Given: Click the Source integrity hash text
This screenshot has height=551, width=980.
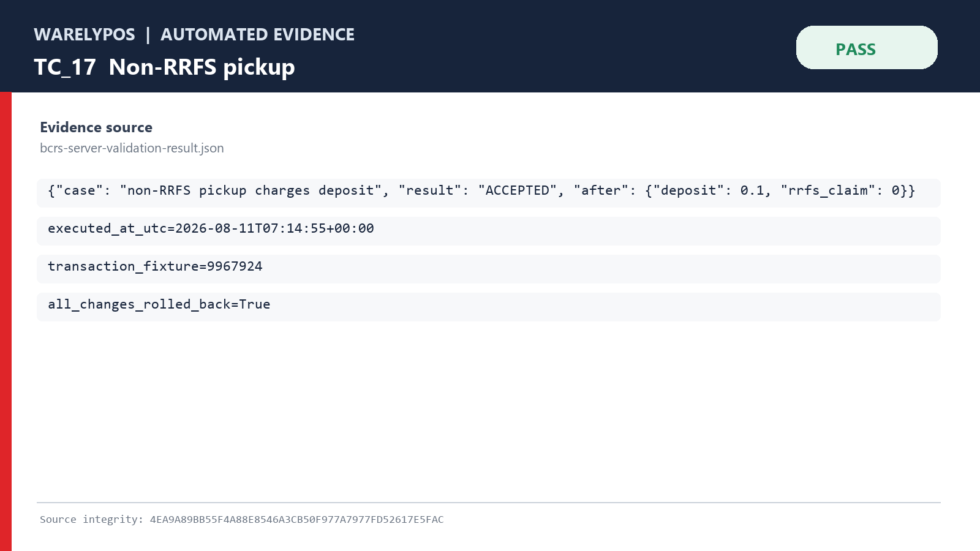Looking at the screenshot, I should click(242, 519).
